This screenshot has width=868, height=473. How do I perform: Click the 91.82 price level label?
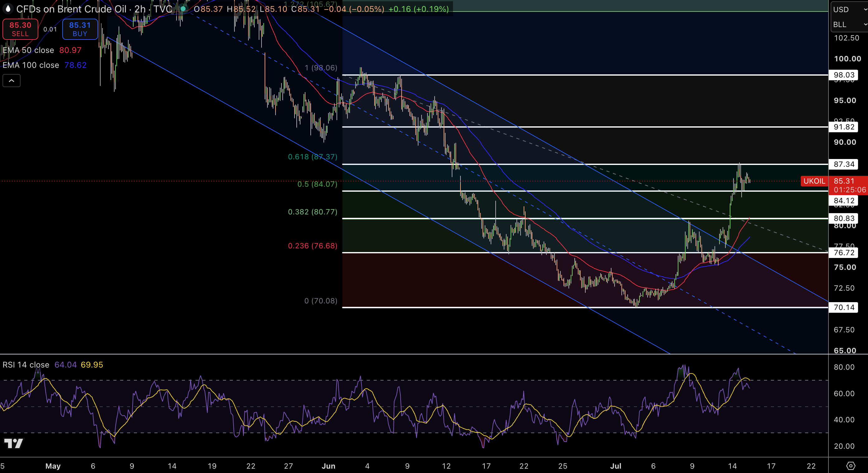click(844, 127)
